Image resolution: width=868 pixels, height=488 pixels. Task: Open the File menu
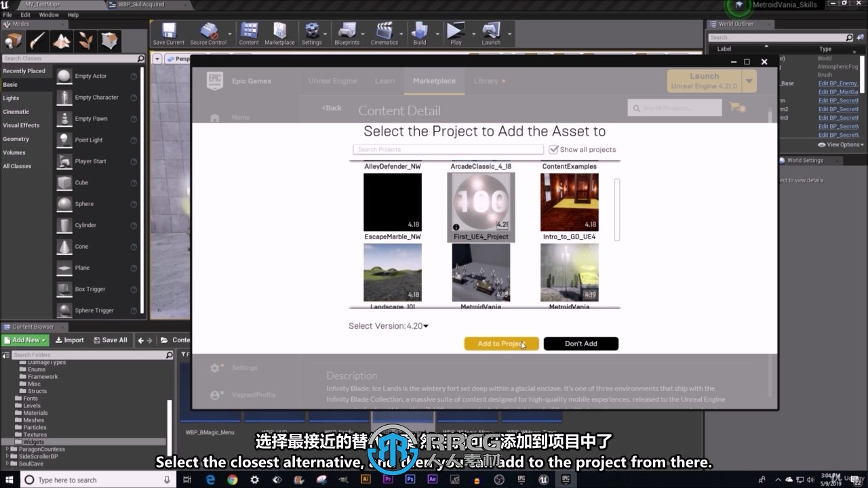(7, 14)
